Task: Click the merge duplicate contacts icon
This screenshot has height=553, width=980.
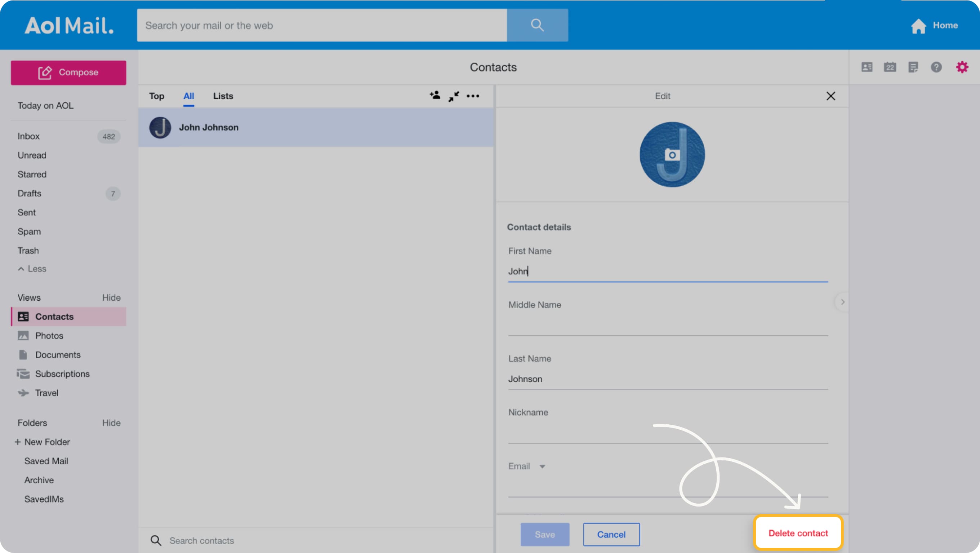Action: pyautogui.click(x=454, y=96)
